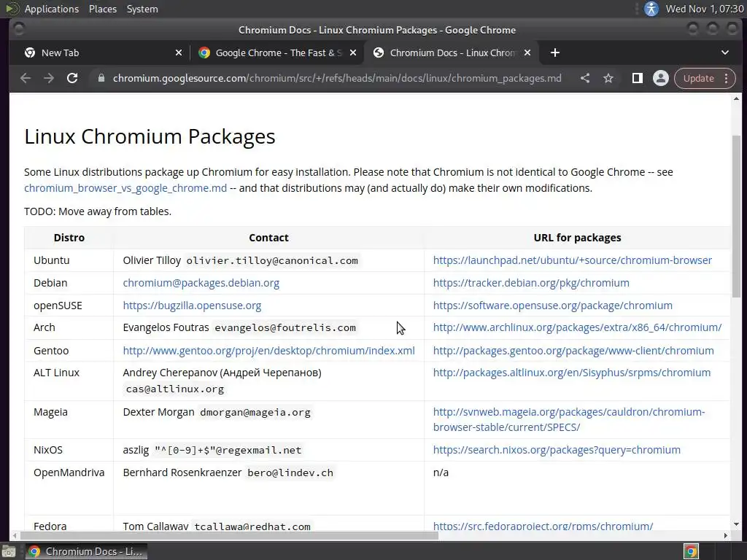The height and width of the screenshot is (560, 747).
Task: Open the Chrome three-dot menu
Action: pyautogui.click(x=726, y=78)
